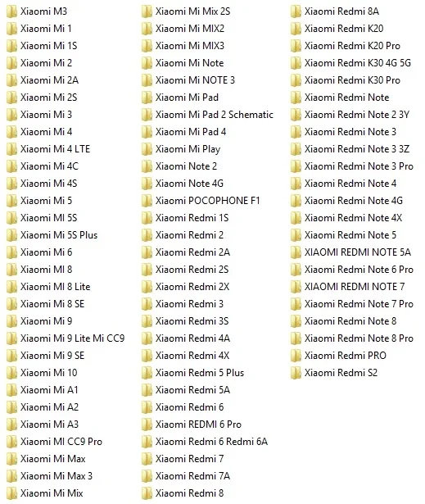The image size is (425, 504).
Task: Select the Xiaomi Mi 10 folder icon
Action: (x=11, y=373)
